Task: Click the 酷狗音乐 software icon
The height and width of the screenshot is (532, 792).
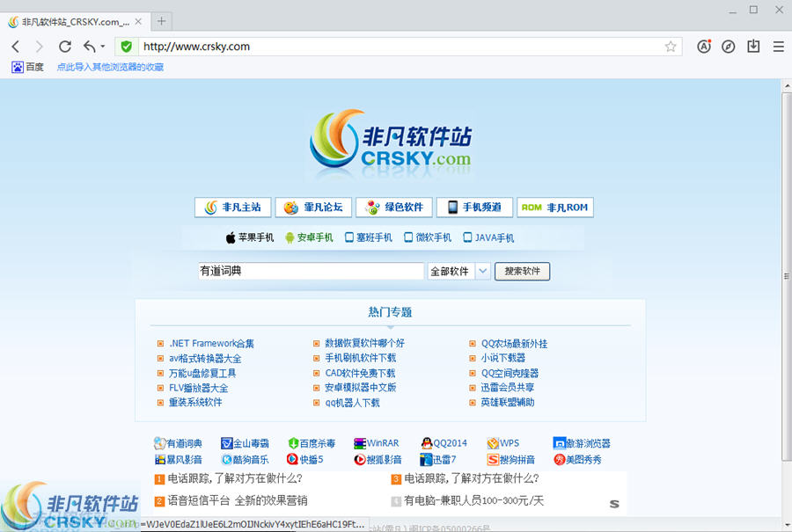Action: 226,460
